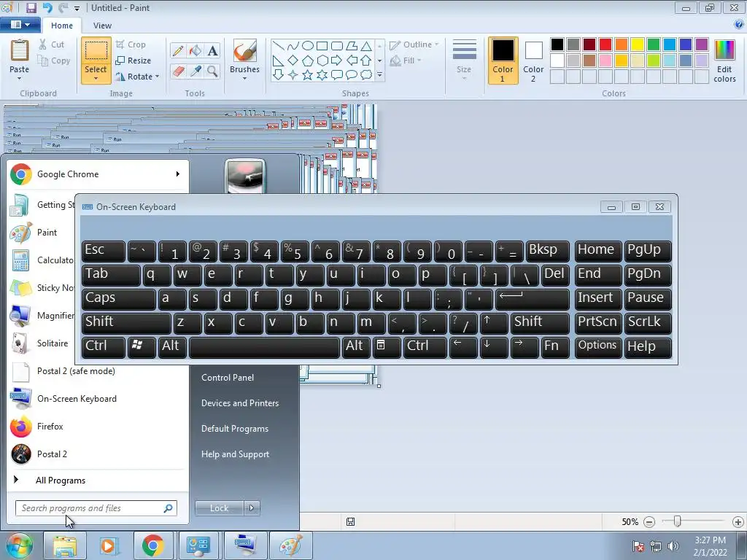Select the Pencil tool in Paint
747x560 pixels.
tap(178, 50)
